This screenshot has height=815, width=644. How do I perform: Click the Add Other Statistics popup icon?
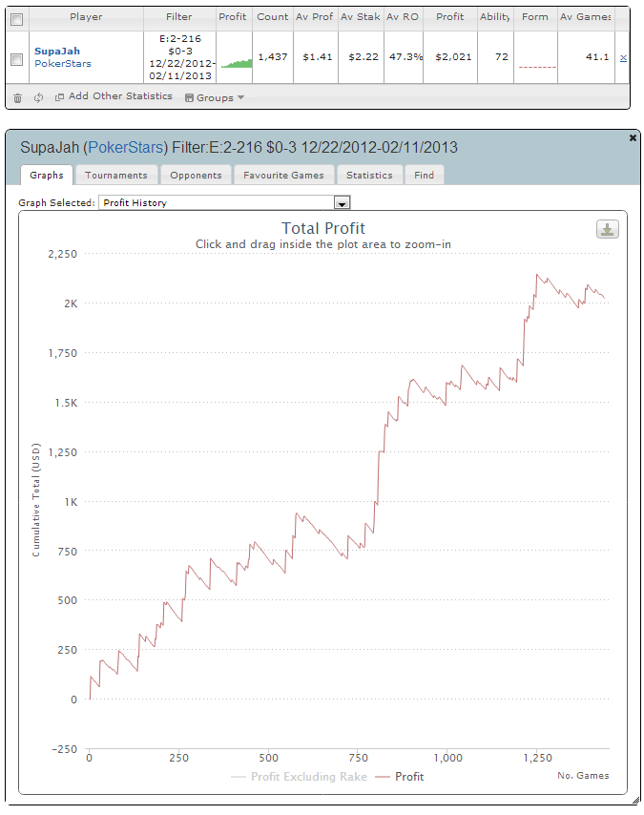click(59, 97)
